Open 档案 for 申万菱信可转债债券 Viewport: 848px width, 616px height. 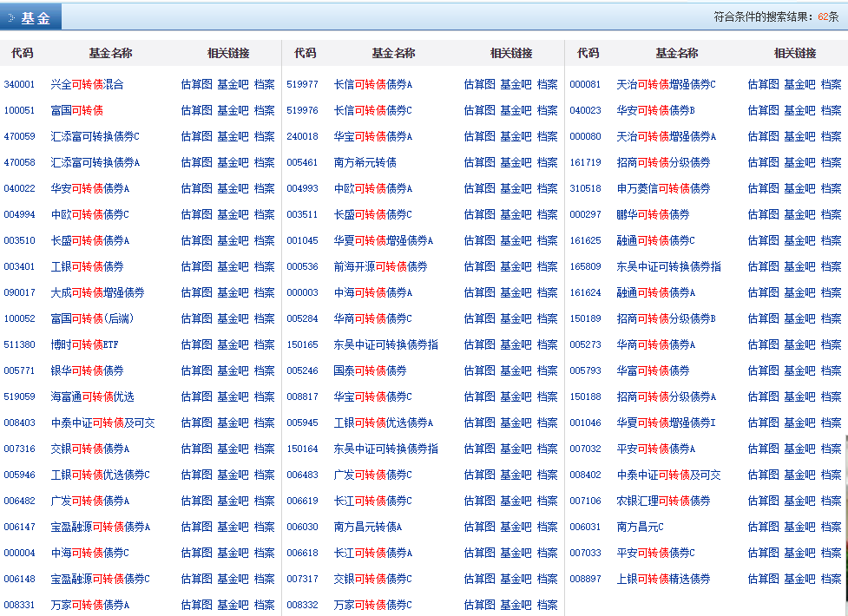click(x=831, y=189)
